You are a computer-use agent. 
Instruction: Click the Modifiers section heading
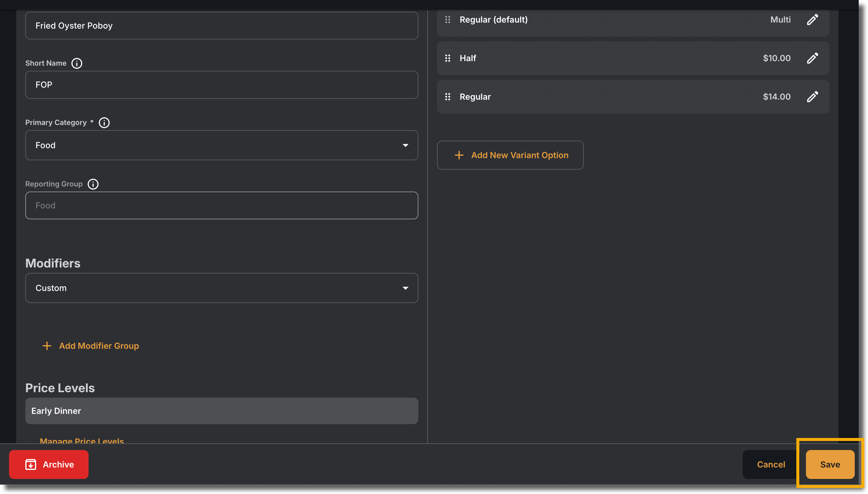(53, 263)
